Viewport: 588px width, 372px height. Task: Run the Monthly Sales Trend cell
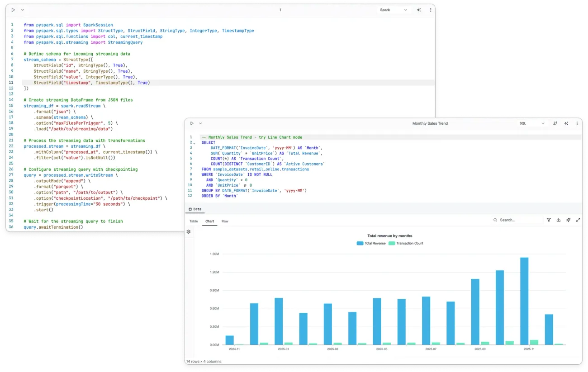click(192, 123)
